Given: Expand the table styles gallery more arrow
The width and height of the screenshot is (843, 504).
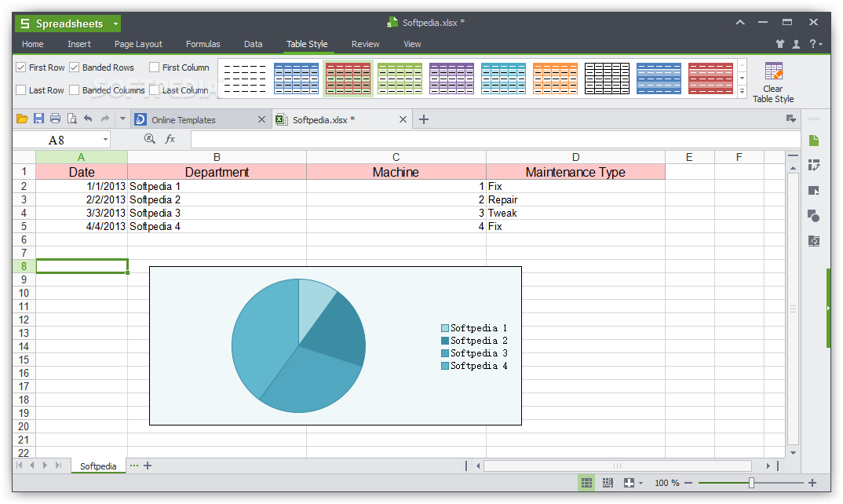Looking at the screenshot, I should (743, 91).
